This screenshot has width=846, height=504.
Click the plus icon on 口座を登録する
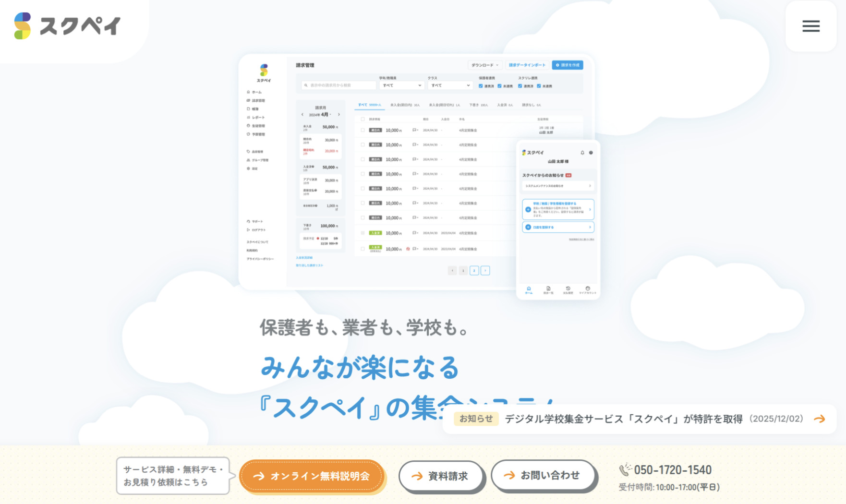coord(528,227)
